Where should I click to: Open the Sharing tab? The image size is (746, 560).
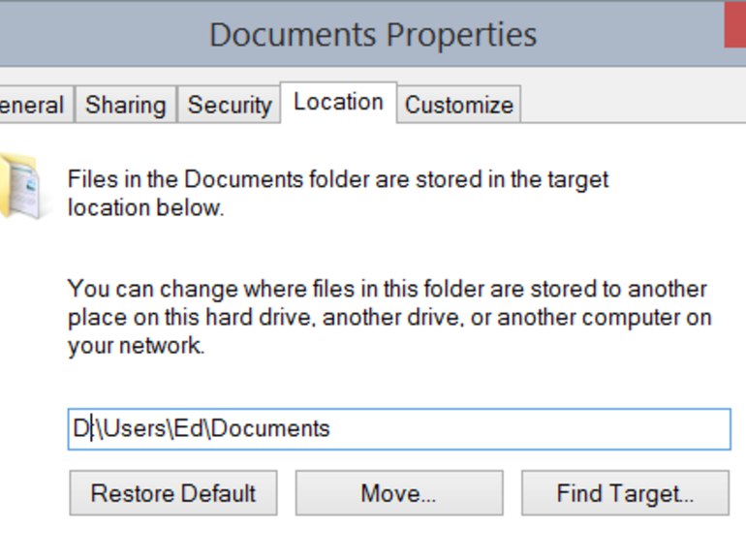125,105
